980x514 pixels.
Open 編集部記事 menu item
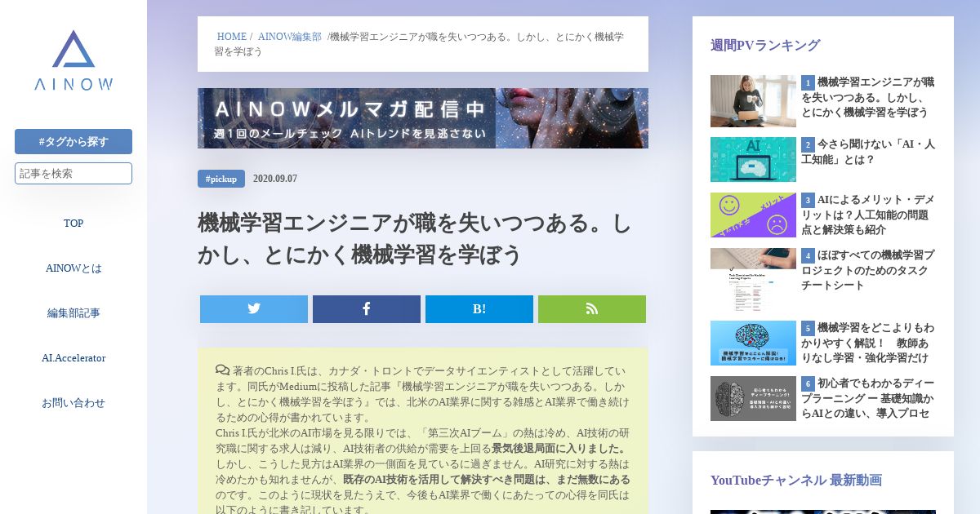(x=73, y=313)
